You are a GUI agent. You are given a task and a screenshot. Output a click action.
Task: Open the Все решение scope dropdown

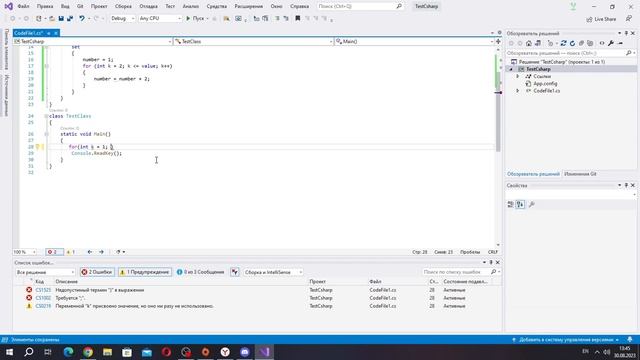pyautogui.click(x=45, y=272)
